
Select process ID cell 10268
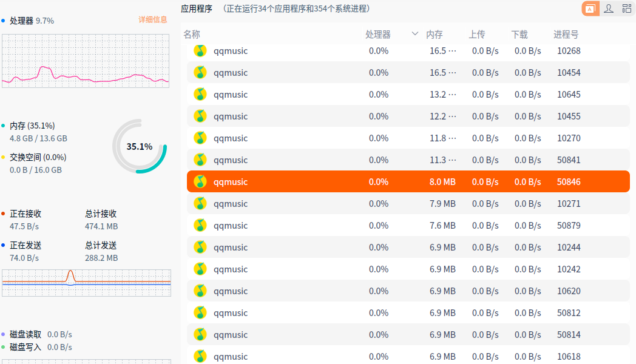coord(569,51)
